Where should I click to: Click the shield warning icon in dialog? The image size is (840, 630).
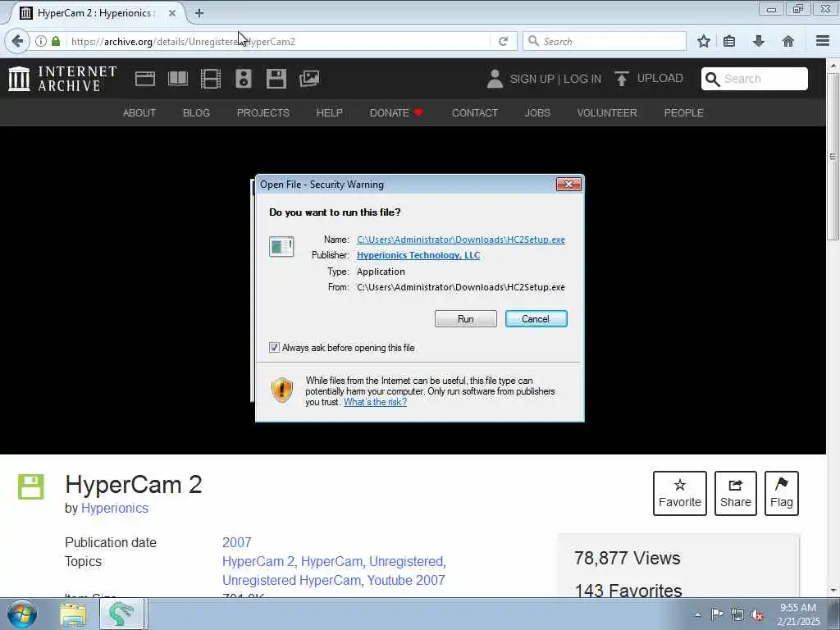282,390
